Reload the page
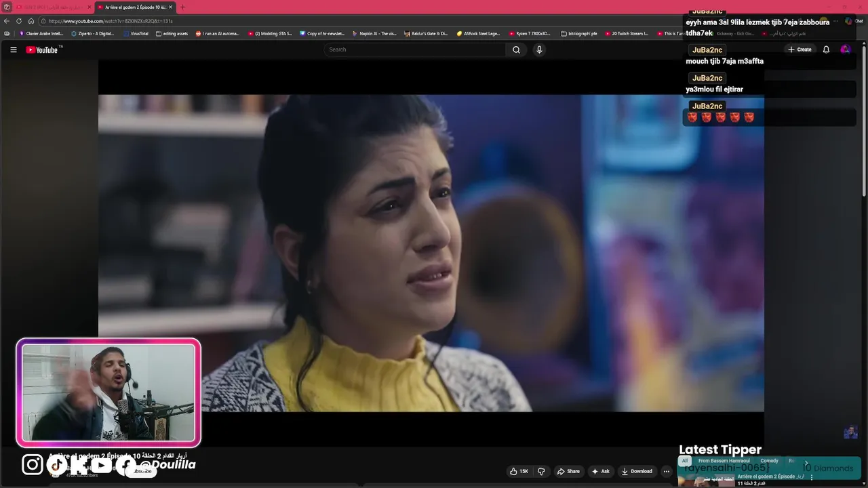The height and width of the screenshot is (488, 868). 19,21
